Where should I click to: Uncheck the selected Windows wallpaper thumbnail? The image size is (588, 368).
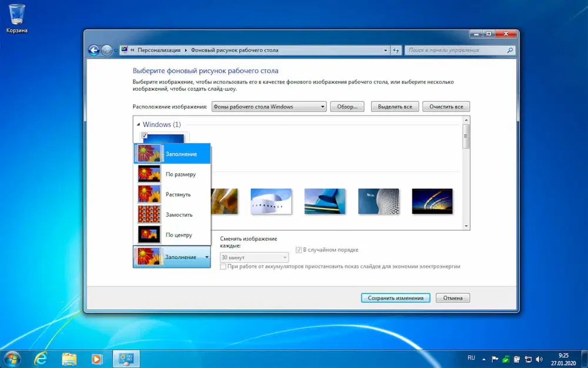[143, 135]
